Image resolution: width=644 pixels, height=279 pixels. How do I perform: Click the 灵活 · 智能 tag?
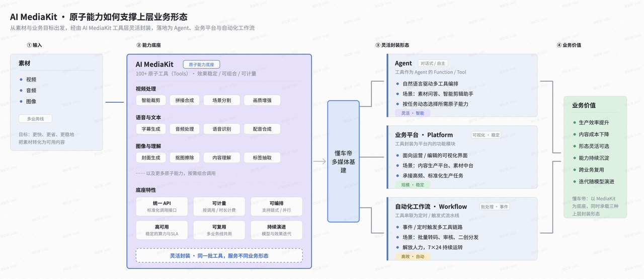click(413, 113)
